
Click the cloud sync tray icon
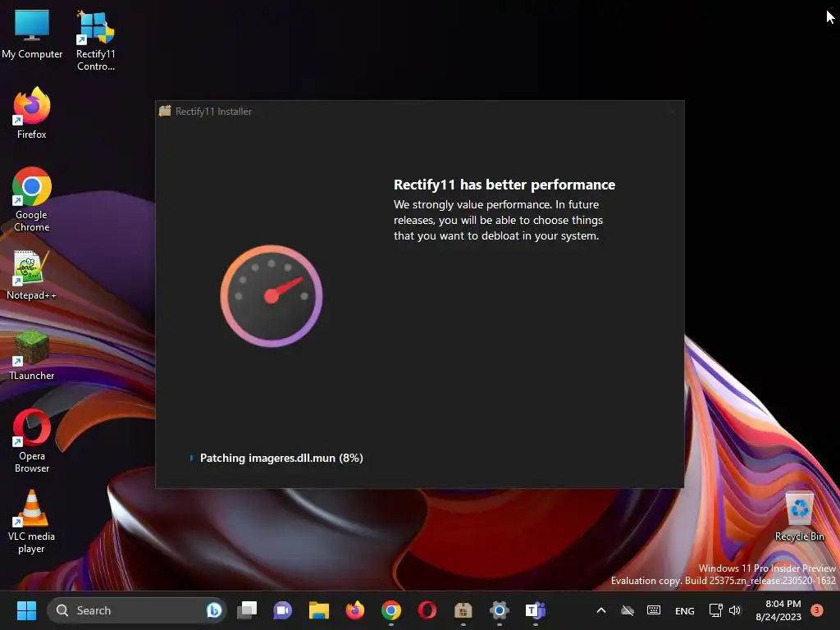(x=628, y=610)
